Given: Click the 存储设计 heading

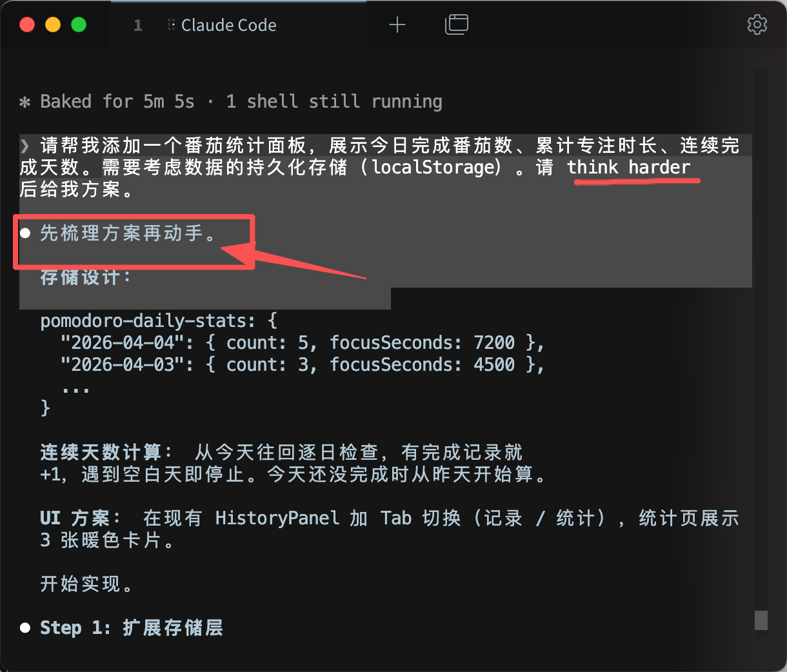Looking at the screenshot, I should (x=85, y=277).
